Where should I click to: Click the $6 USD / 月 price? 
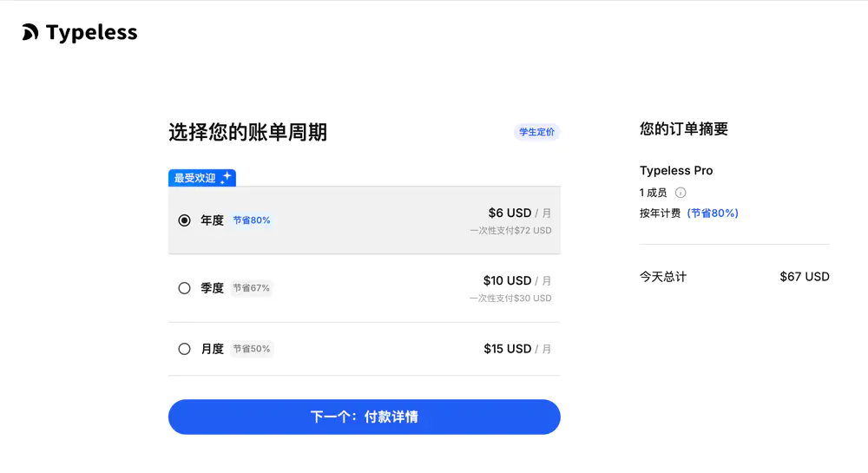pos(520,213)
